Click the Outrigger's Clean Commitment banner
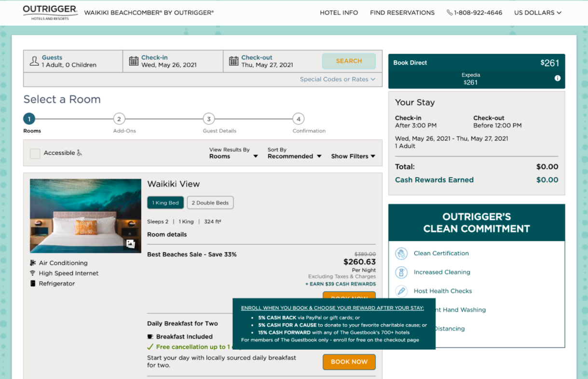Image resolution: width=588 pixels, height=379 pixels. click(x=477, y=223)
